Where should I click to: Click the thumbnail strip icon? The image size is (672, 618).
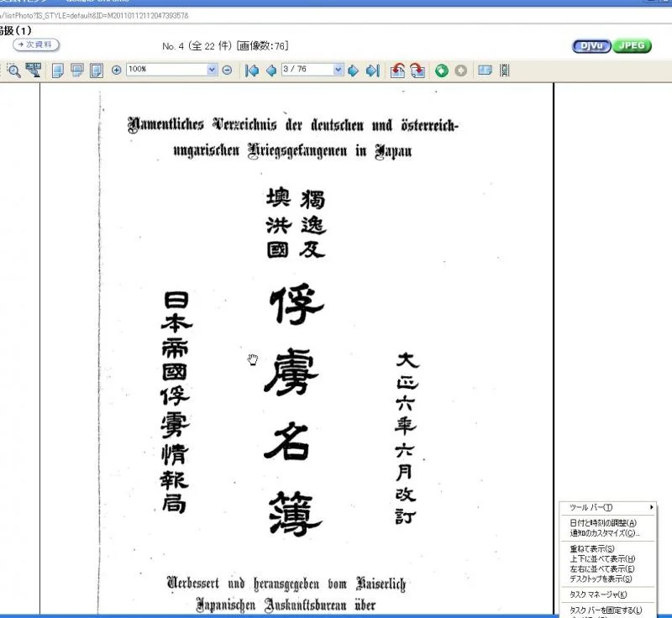505,71
